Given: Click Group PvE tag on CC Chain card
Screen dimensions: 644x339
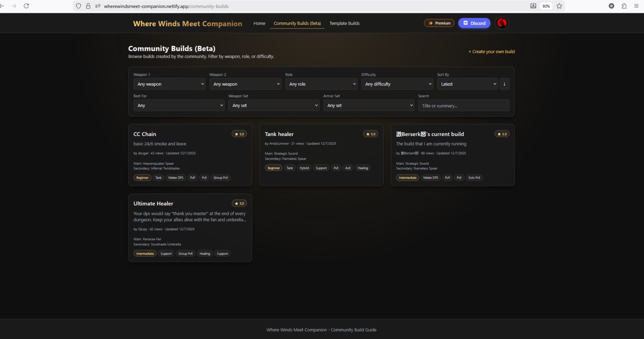Looking at the screenshot, I should (221, 178).
